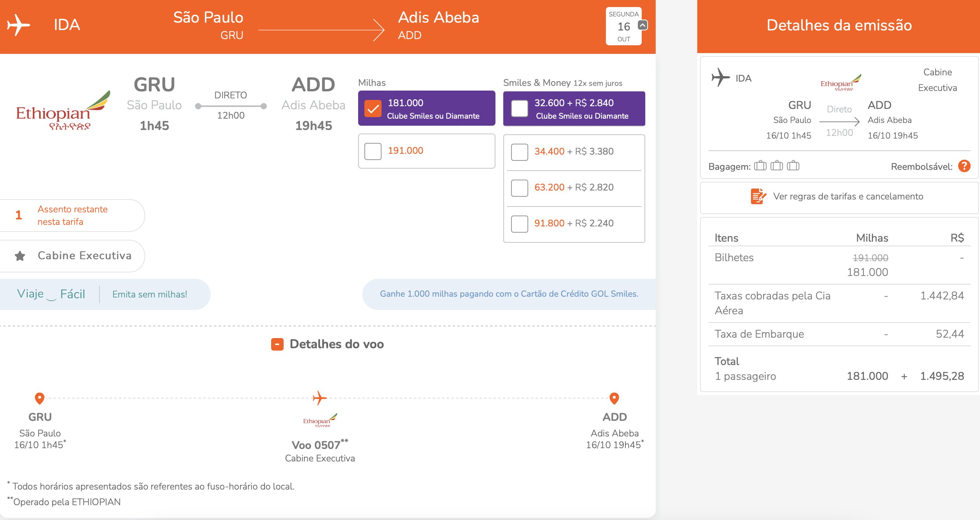
Task: Click the Ethiopian logo in the emission details
Action: [841, 82]
